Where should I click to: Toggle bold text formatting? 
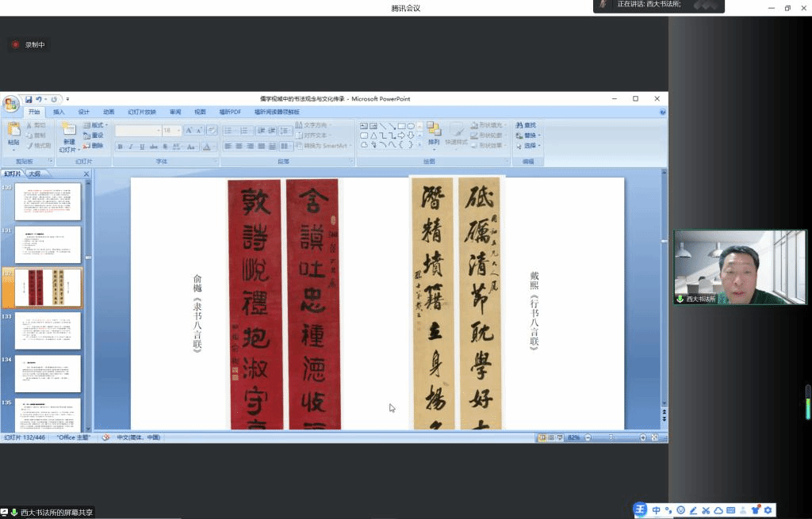(121, 147)
